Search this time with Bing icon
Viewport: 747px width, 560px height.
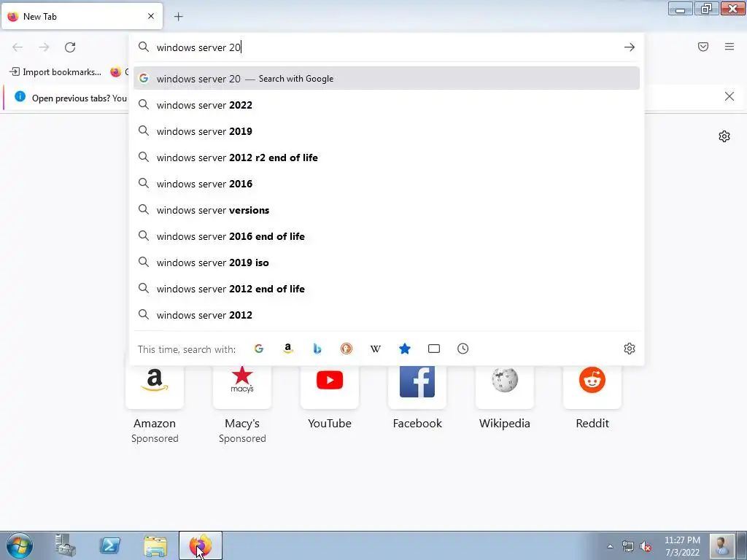pos(317,349)
